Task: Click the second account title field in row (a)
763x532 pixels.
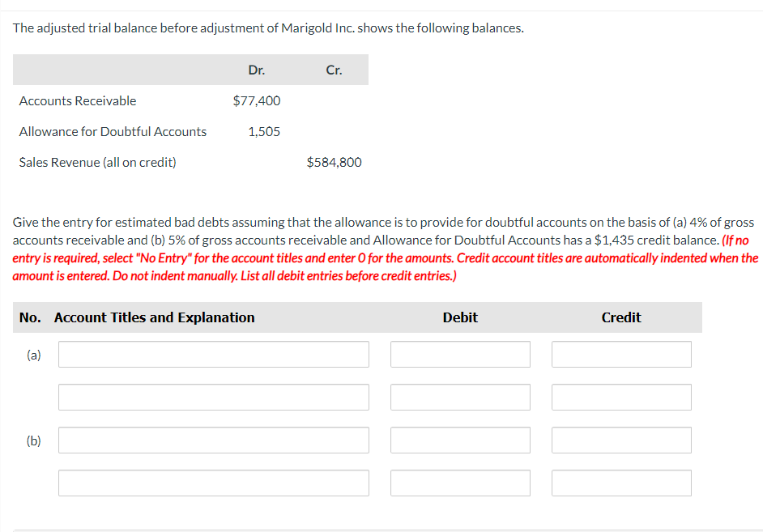Action: coord(213,397)
